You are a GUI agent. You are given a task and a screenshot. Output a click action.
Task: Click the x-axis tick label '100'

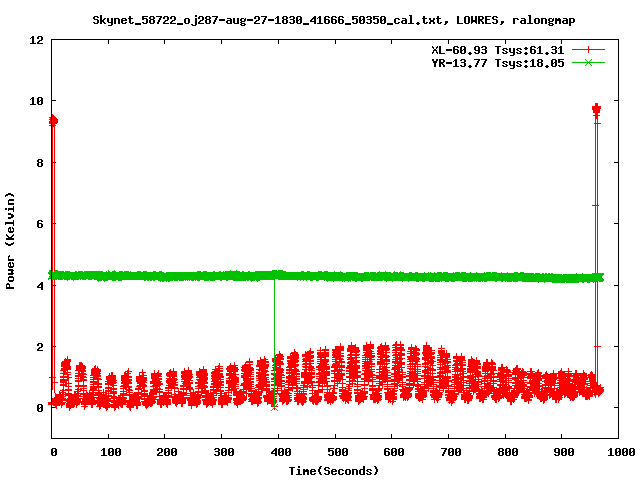point(111,452)
